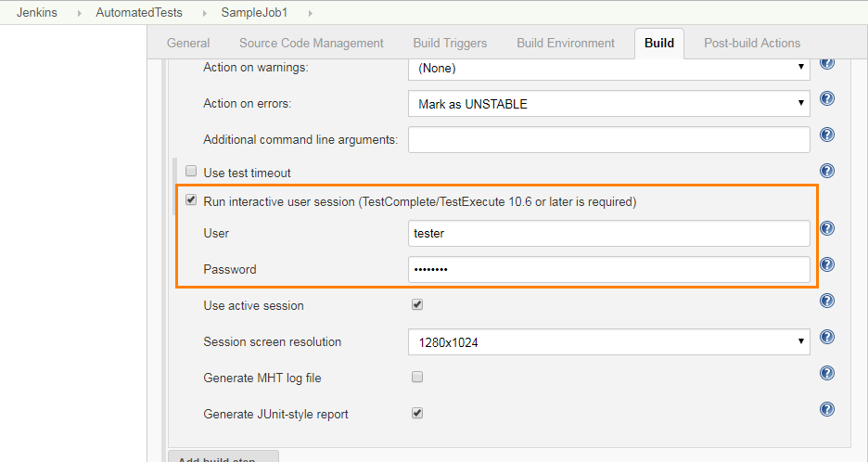The width and height of the screenshot is (868, 462).
Task: Enable Generate MHT log file
Action: click(417, 377)
